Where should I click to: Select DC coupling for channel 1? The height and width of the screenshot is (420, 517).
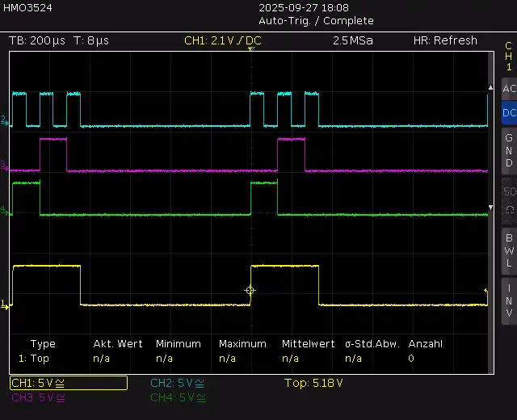coord(508,113)
